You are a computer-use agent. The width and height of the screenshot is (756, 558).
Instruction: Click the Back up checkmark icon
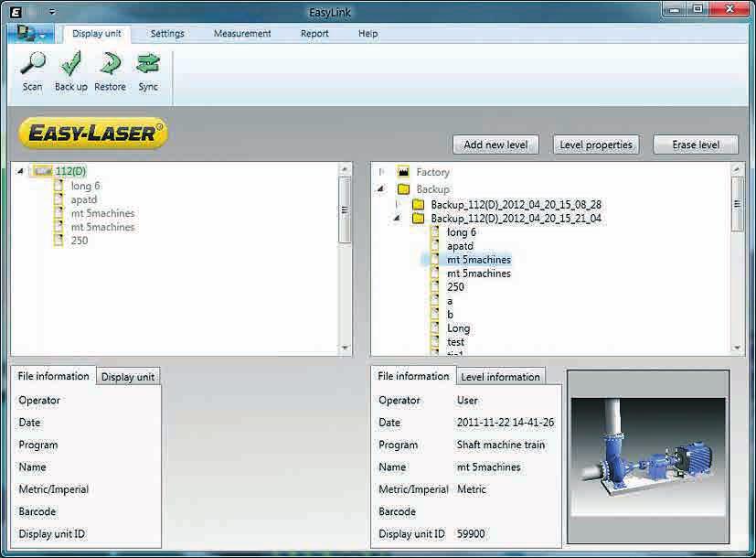[70, 64]
